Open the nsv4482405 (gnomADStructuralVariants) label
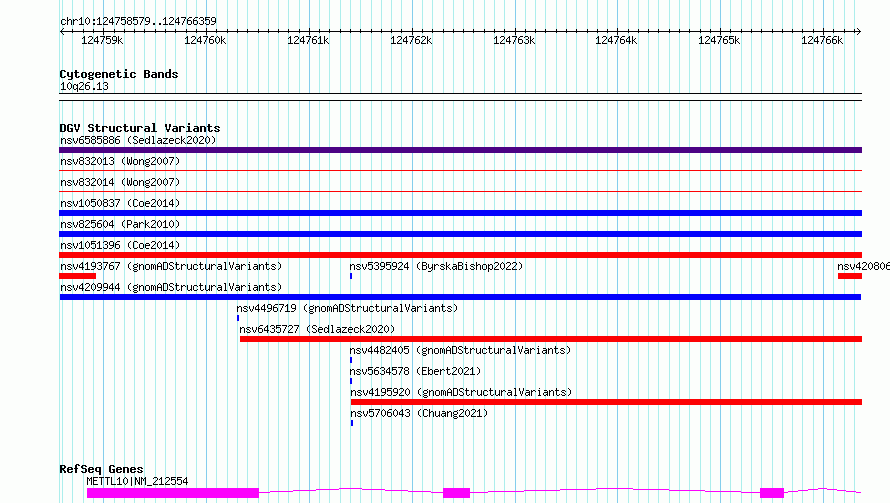 coord(460,350)
